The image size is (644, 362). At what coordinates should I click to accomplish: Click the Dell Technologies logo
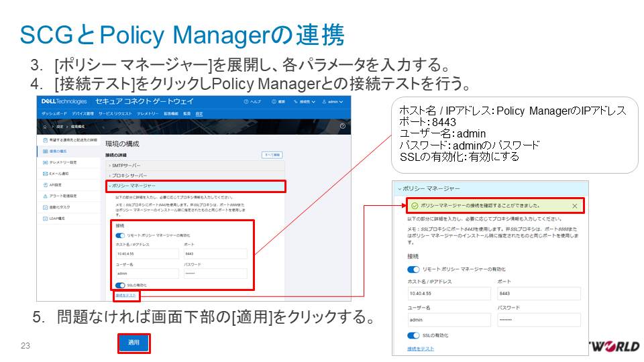coord(64,101)
